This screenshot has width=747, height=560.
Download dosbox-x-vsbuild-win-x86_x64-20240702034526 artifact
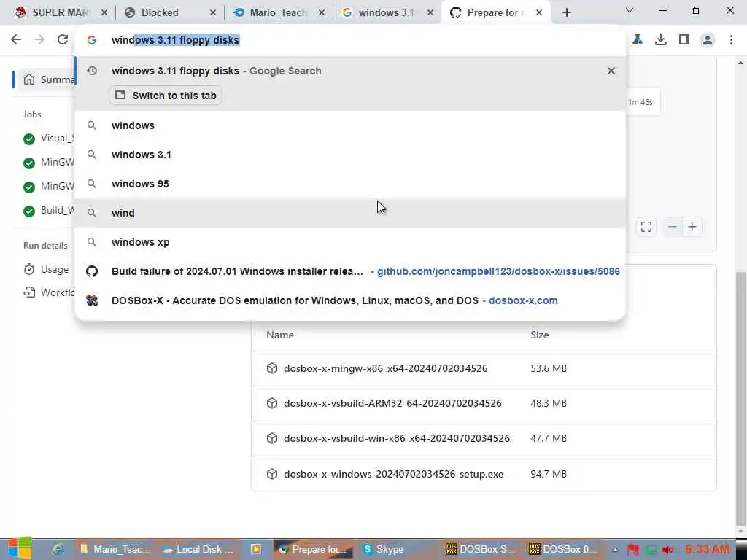396,438
